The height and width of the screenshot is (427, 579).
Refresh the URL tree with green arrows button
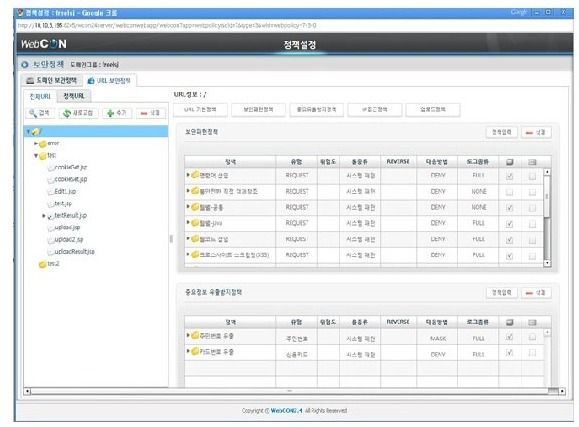coord(78,113)
